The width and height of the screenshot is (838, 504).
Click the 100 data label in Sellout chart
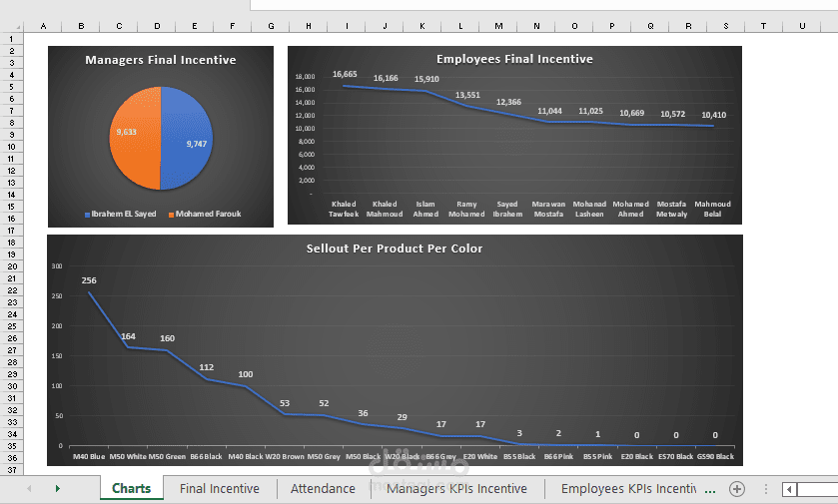pyautogui.click(x=246, y=374)
